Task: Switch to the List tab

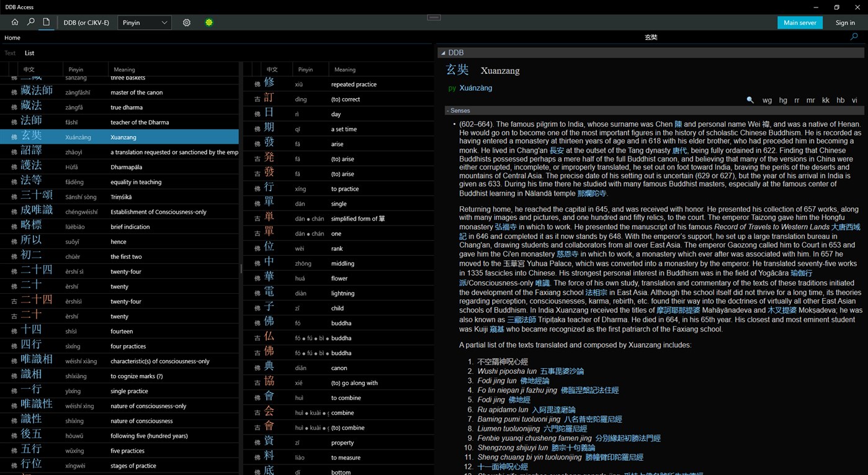Action: 29,53
